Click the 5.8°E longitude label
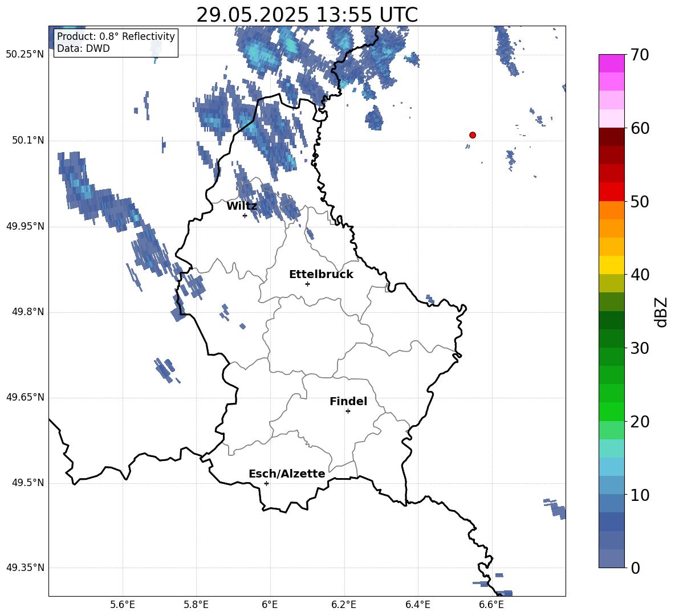675x616 pixels. point(196,605)
